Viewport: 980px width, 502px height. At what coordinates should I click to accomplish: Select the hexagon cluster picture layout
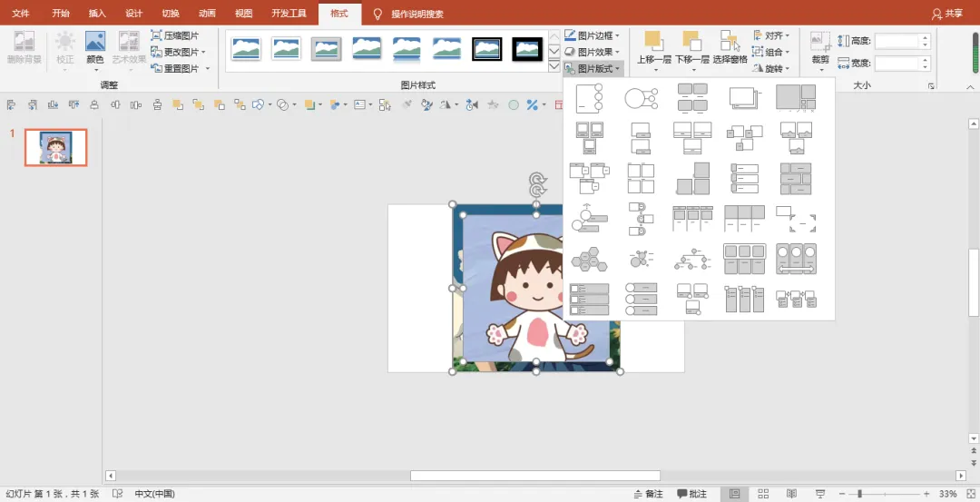pos(589,259)
